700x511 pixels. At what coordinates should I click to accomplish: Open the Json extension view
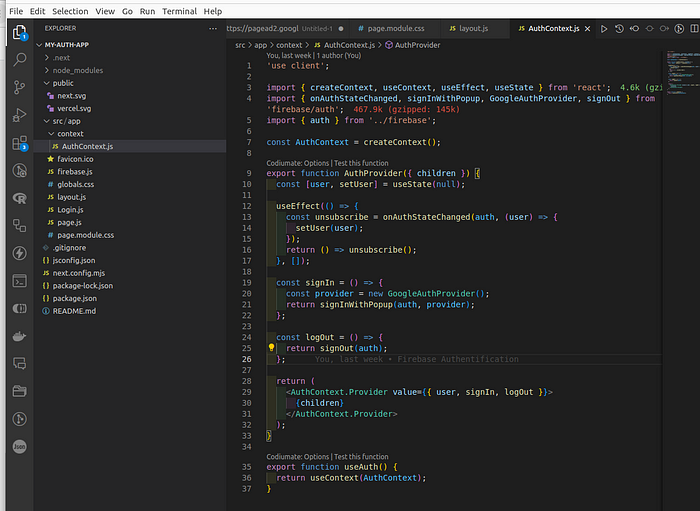click(x=20, y=446)
